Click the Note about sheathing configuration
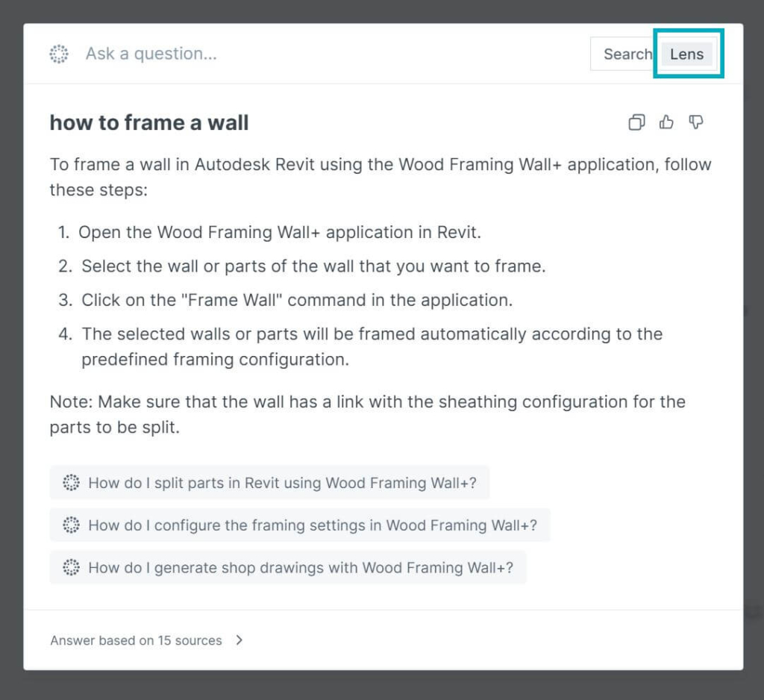Image resolution: width=764 pixels, height=700 pixels. (367, 414)
